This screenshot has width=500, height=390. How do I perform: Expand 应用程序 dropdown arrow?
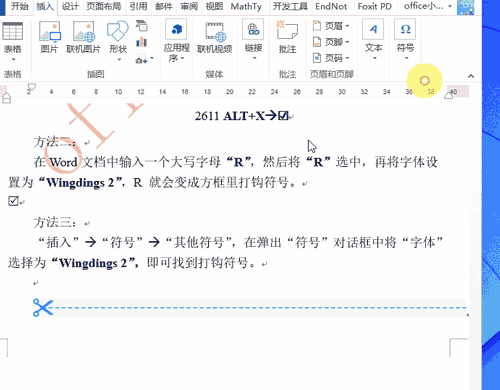[x=183, y=58]
